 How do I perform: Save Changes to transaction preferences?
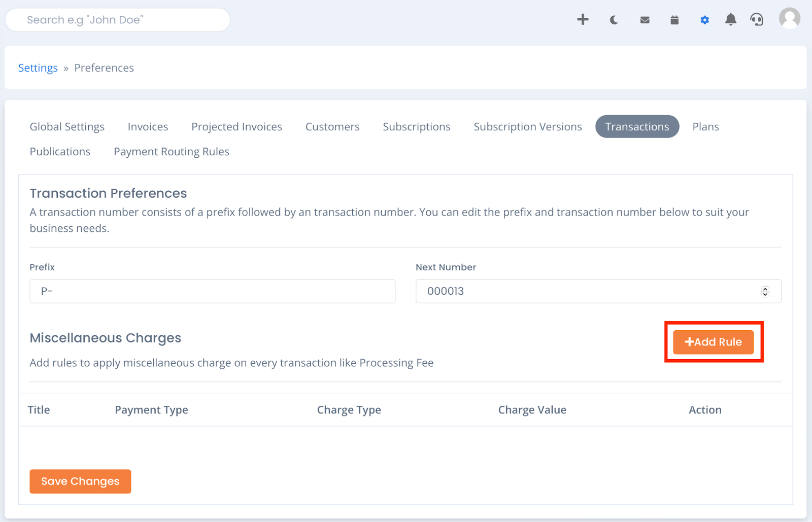[80, 481]
